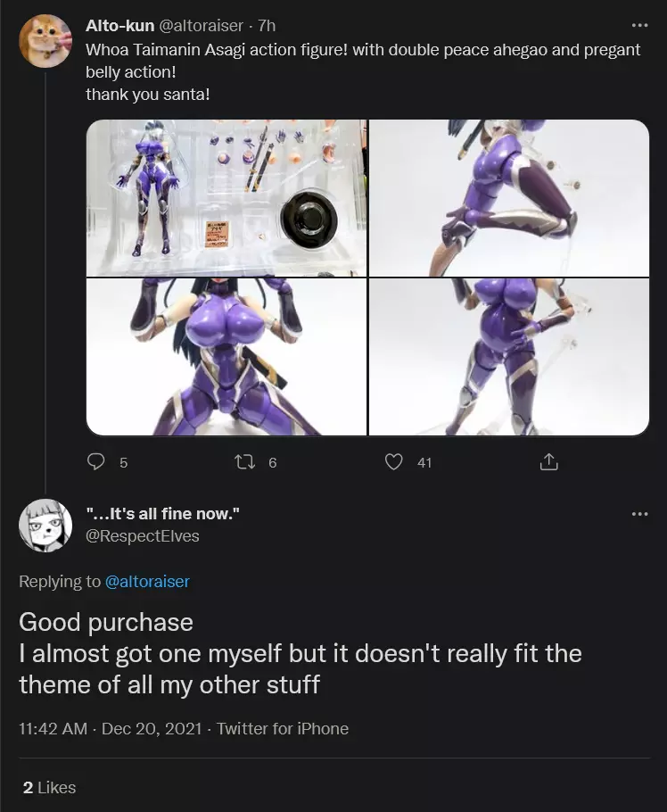Open the RespectElves profile avatar
The width and height of the screenshot is (667, 812).
(x=45, y=526)
